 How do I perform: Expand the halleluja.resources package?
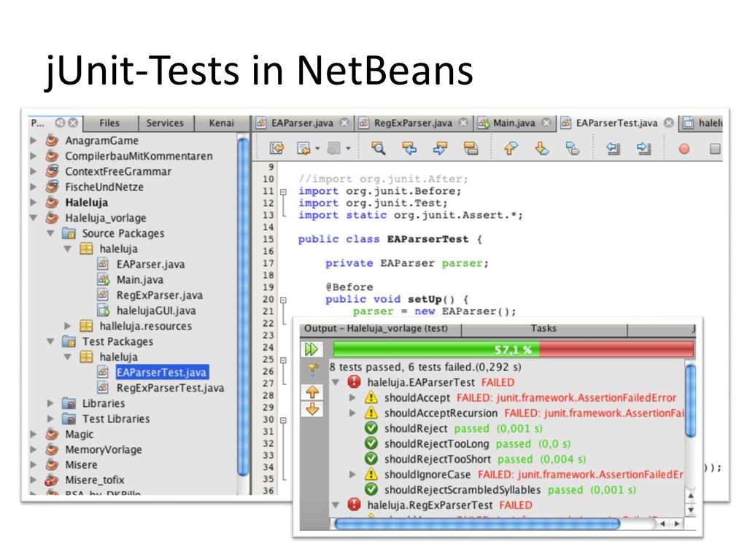click(68, 326)
